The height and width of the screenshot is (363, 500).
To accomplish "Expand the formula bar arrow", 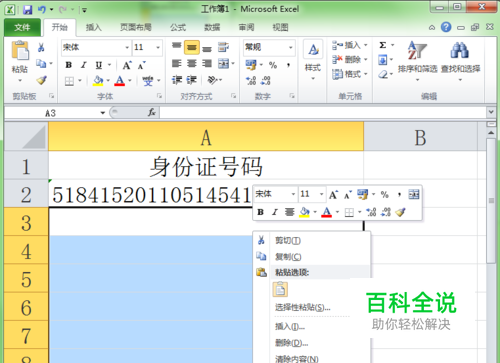I will pos(491,112).
